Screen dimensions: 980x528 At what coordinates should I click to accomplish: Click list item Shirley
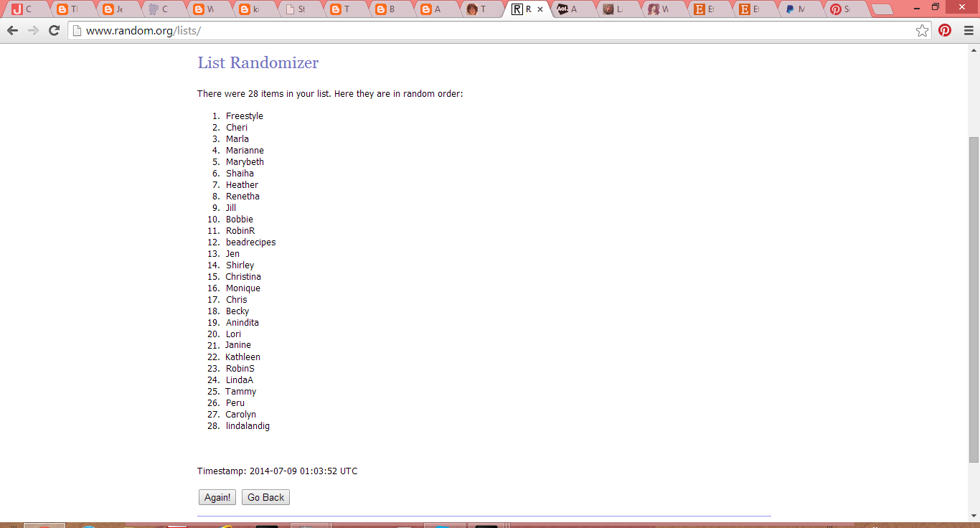240,265
